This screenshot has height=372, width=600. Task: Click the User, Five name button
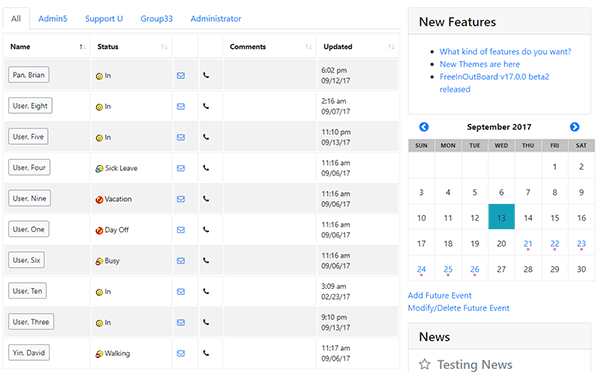point(28,137)
